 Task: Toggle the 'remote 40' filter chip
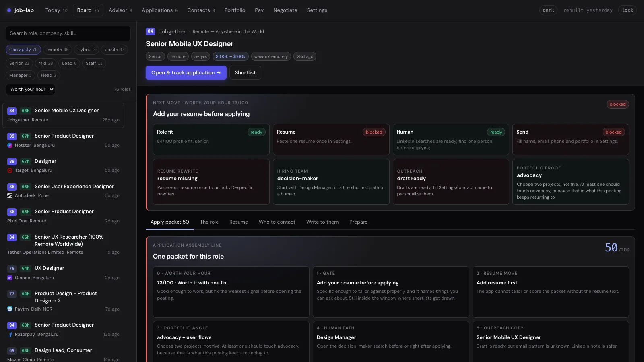58,50
